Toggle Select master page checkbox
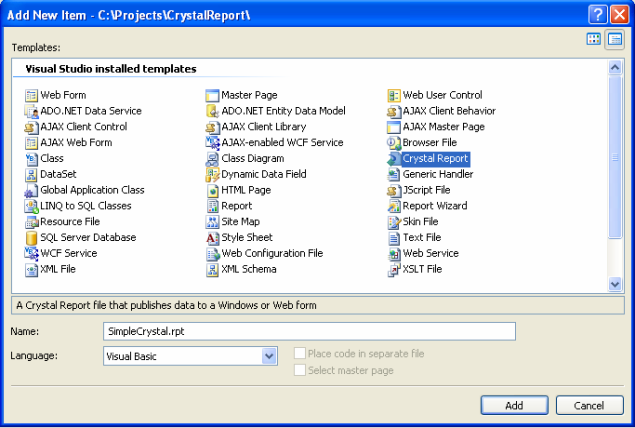The image size is (635, 428). click(x=300, y=371)
